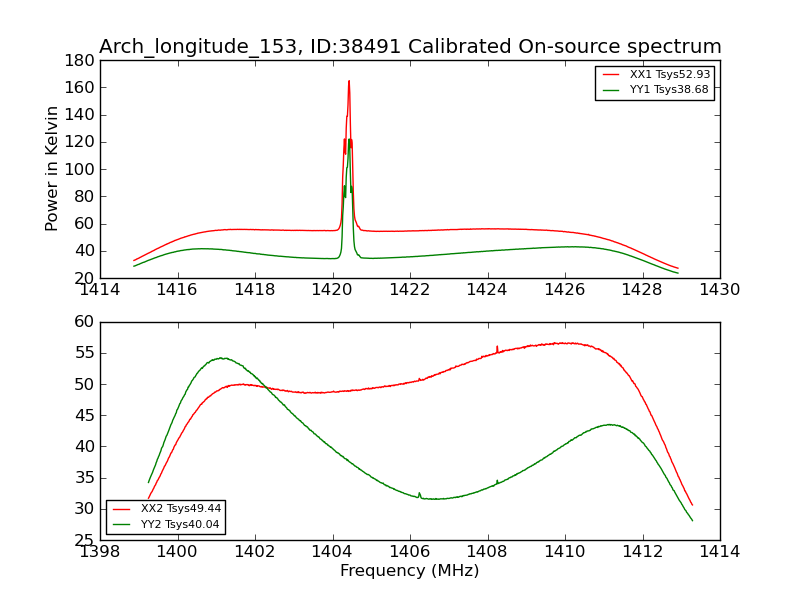
Task: Click the 1418 tick label on upper plot
Action: click(x=255, y=290)
